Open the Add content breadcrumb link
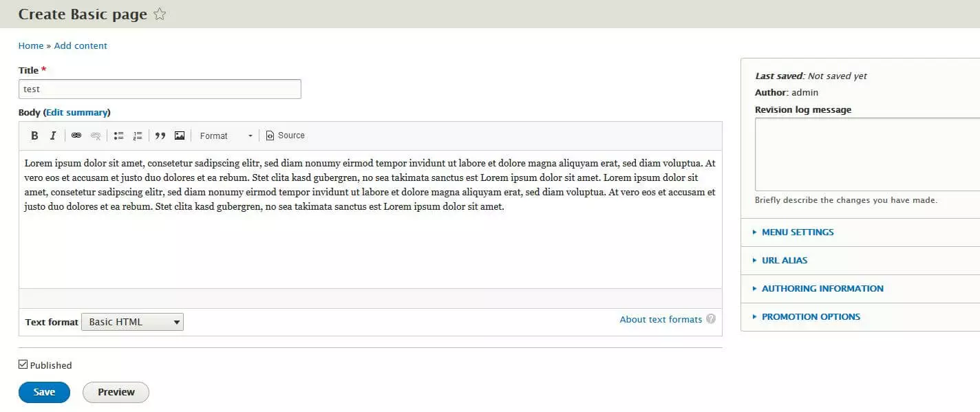The image size is (980, 412). (81, 46)
